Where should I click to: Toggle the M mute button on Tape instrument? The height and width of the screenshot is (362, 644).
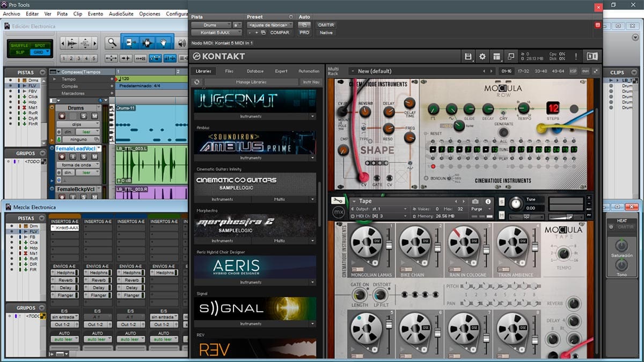[x=502, y=215]
